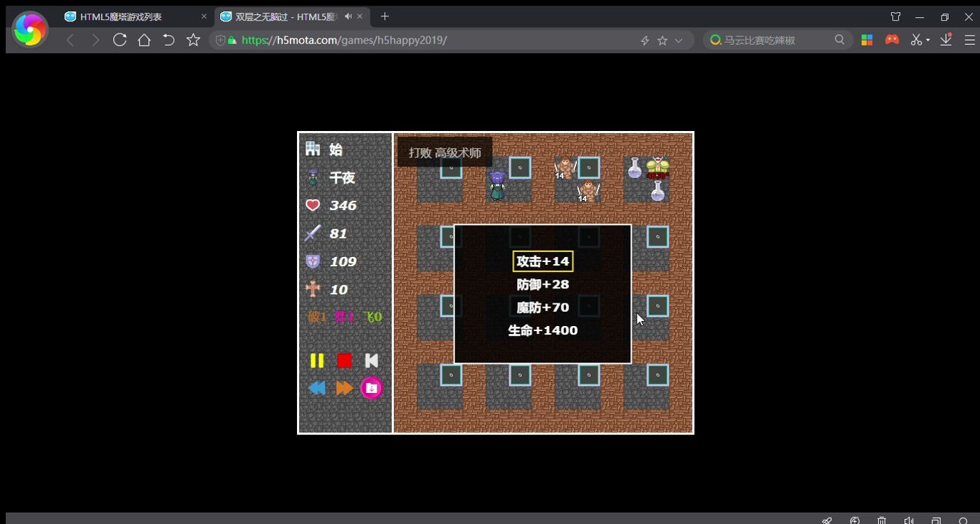Select the 防御+28 reward option
This screenshot has width=980, height=524.
coord(543,283)
